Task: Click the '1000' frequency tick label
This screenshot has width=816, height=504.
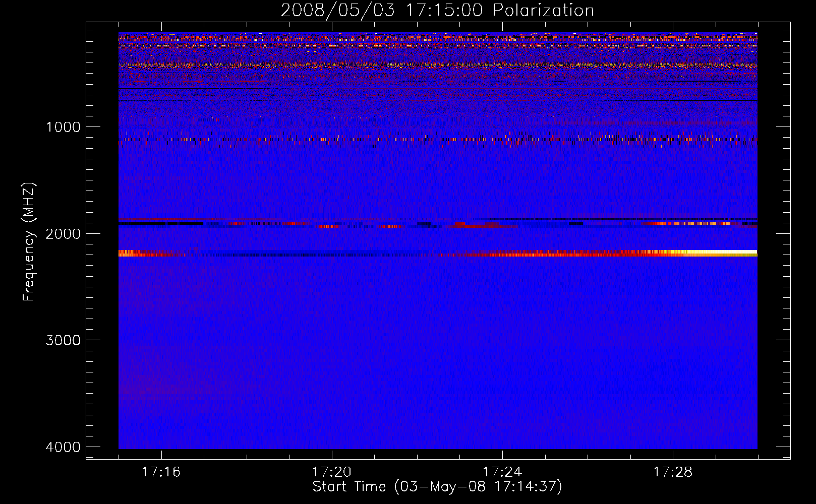Action: (x=64, y=127)
